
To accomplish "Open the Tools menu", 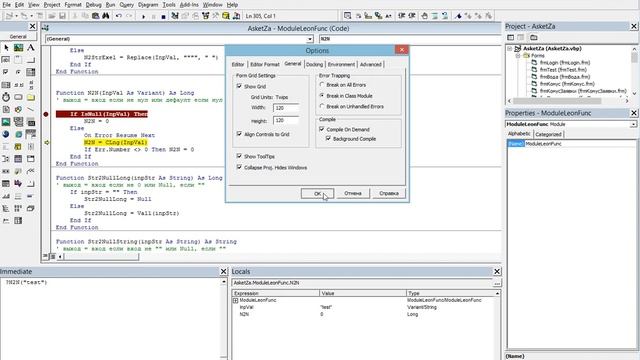I will click(x=169, y=5).
